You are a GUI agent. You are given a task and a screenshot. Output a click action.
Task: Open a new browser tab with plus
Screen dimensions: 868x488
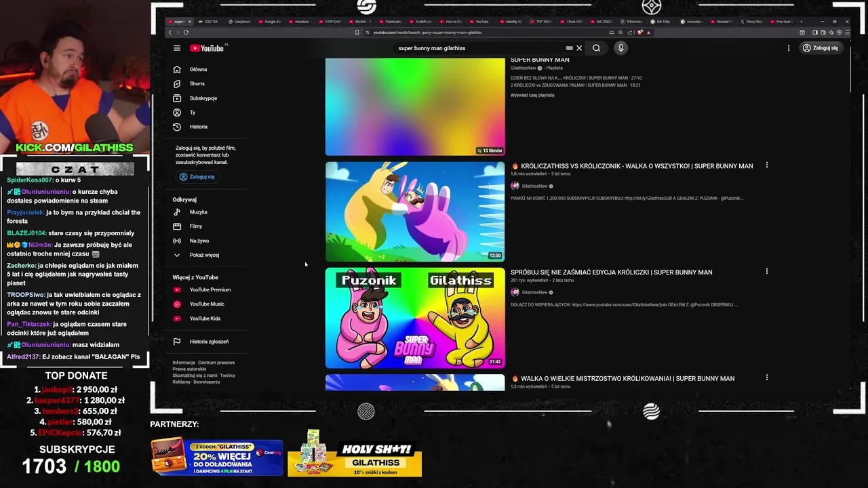(x=801, y=22)
